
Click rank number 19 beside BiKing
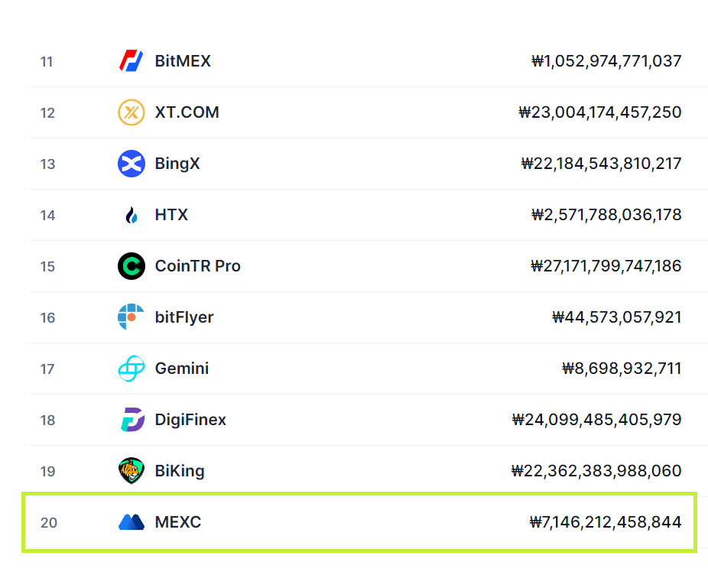[47, 472]
